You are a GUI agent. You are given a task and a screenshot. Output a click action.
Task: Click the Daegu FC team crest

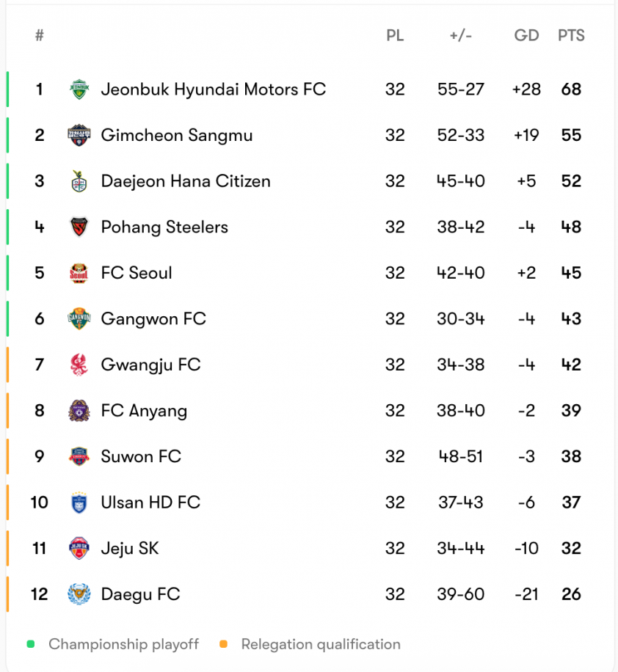coord(79,594)
